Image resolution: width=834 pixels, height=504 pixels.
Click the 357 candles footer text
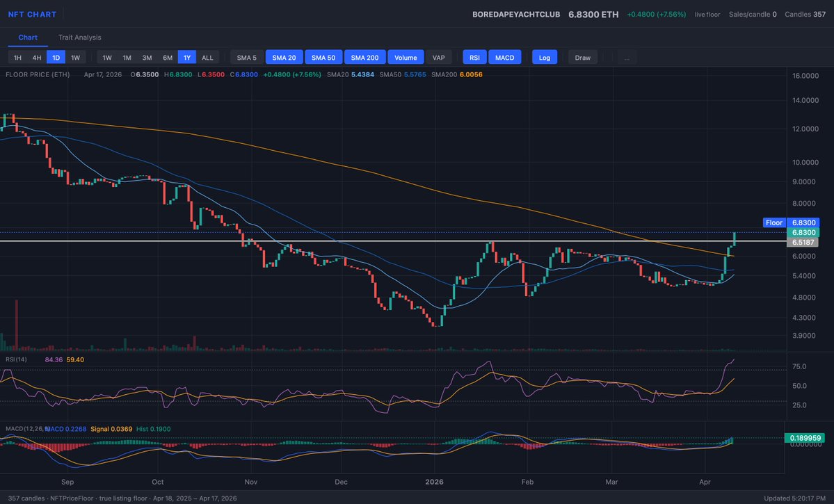pos(26,498)
